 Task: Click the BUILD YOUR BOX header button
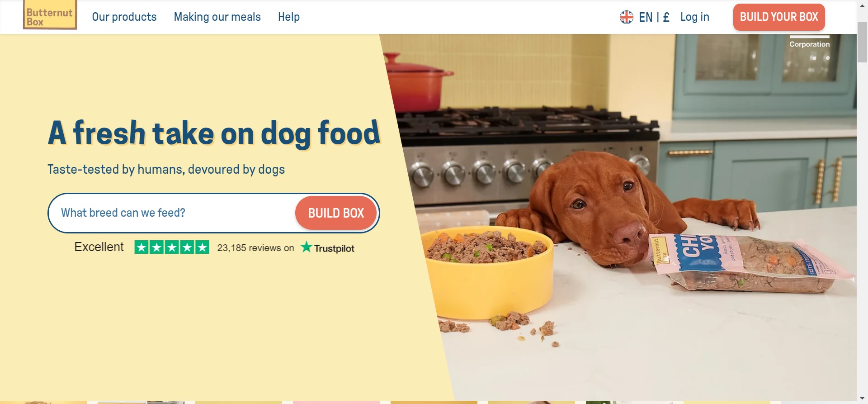779,17
